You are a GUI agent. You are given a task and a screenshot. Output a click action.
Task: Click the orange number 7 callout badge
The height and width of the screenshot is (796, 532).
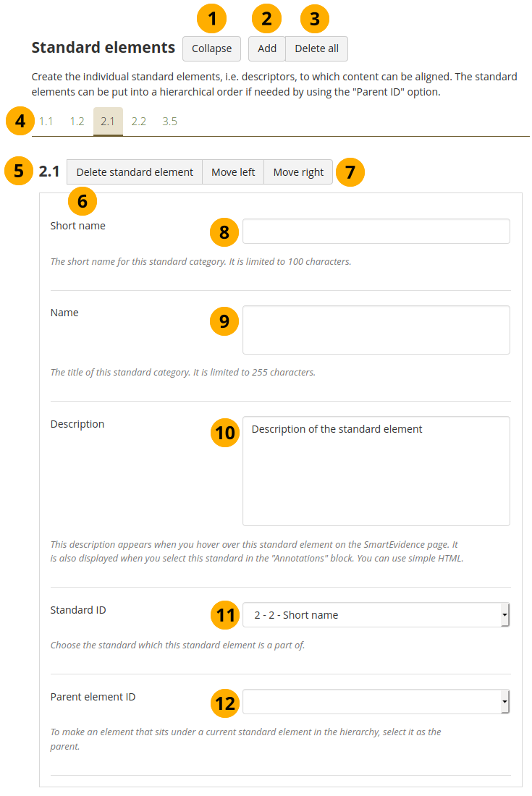(350, 172)
